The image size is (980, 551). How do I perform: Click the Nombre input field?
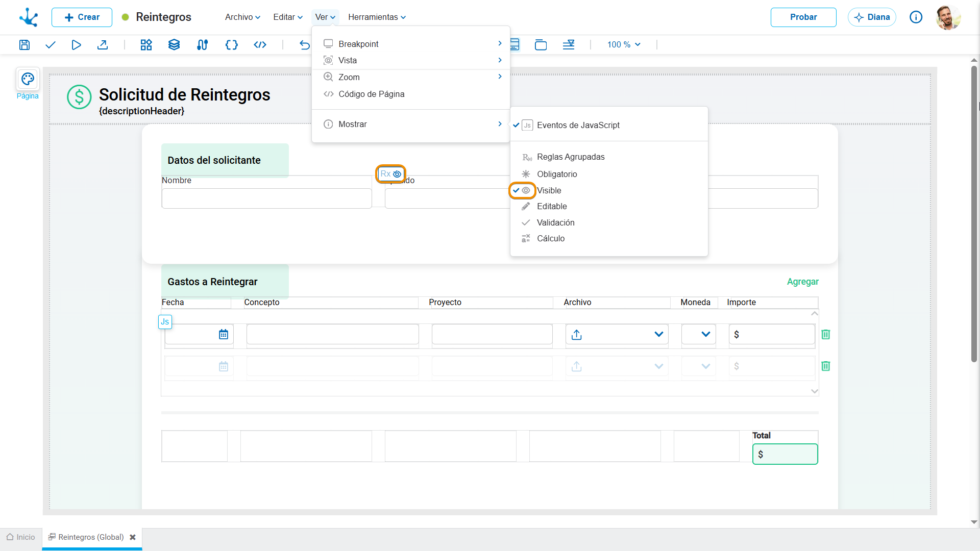(x=266, y=198)
